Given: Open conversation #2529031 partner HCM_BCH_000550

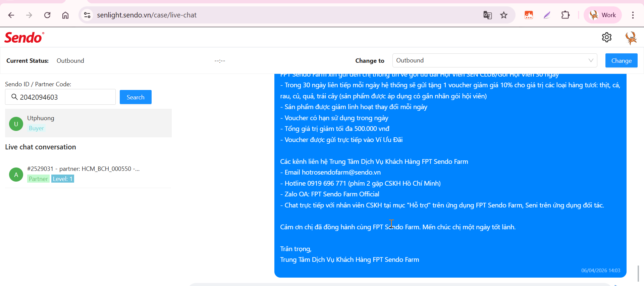Looking at the screenshot, I should (x=88, y=174).
